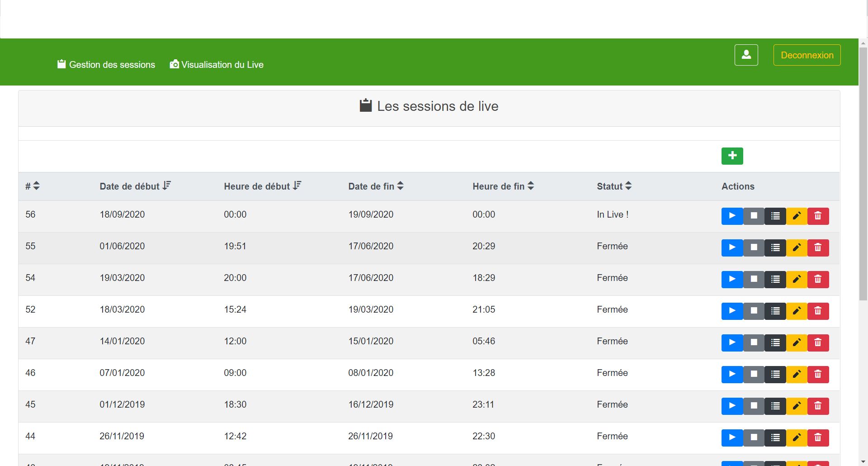
Task: Sort by Heure de fin column
Action: click(503, 186)
